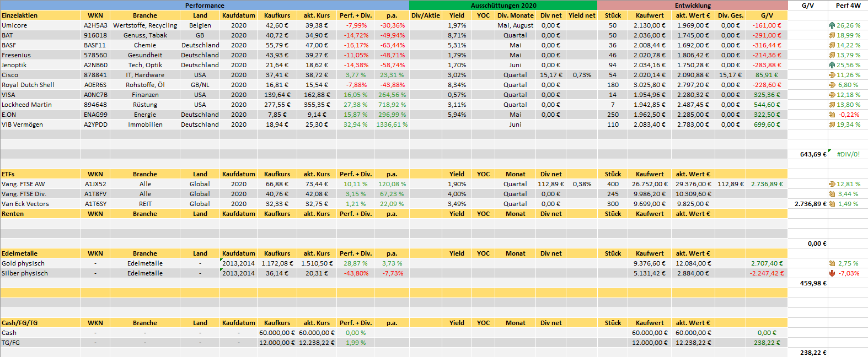
Task: Click the diagonal-up arrow beside 18,99 %
Action: [x=832, y=35]
